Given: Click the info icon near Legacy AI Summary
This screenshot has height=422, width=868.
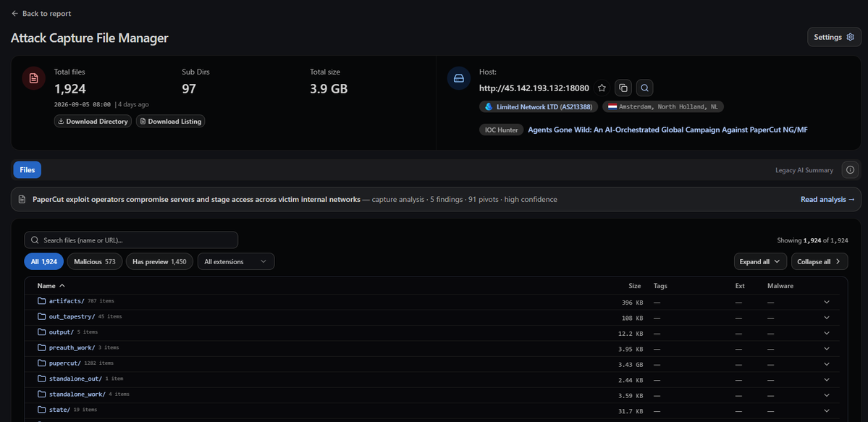Looking at the screenshot, I should point(851,170).
